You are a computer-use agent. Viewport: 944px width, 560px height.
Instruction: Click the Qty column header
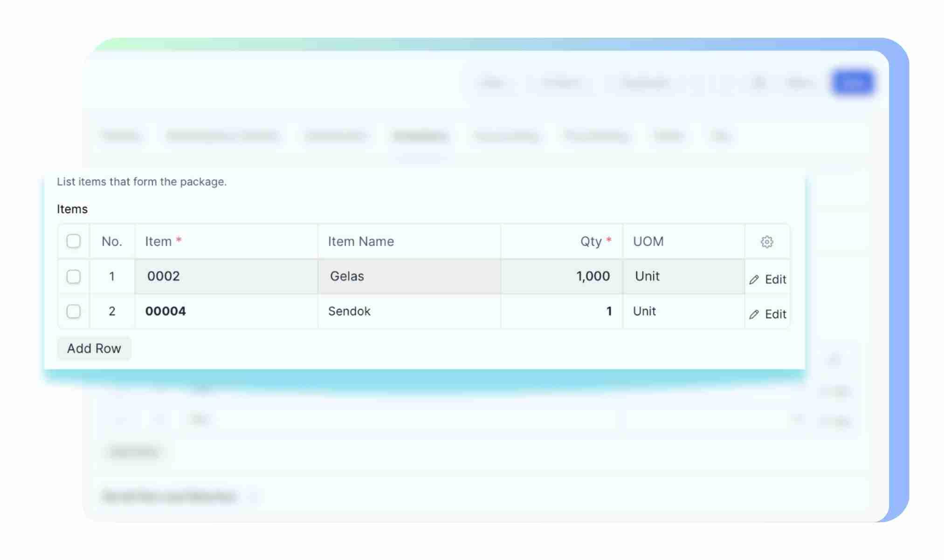(x=591, y=241)
